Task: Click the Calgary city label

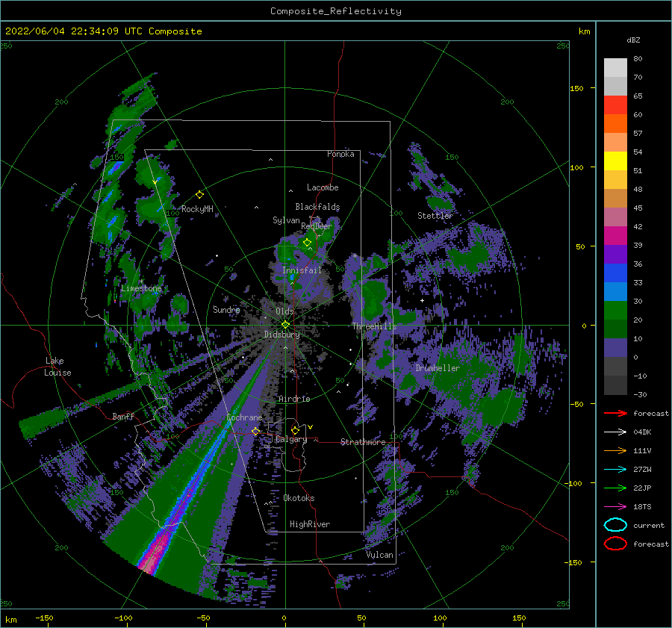Action: pos(291,439)
